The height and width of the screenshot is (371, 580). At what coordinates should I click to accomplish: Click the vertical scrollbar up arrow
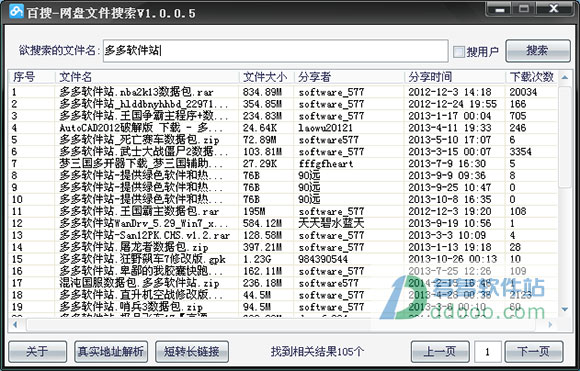point(564,78)
